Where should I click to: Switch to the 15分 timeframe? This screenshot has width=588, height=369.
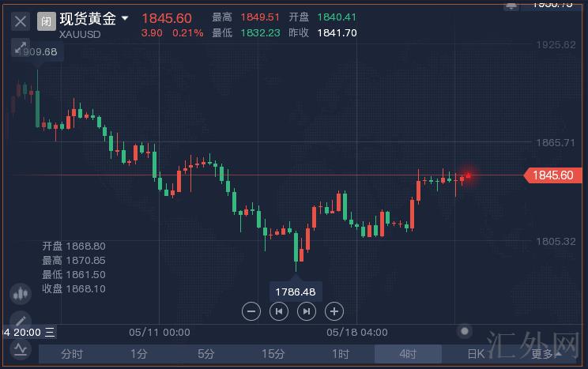coord(273,354)
